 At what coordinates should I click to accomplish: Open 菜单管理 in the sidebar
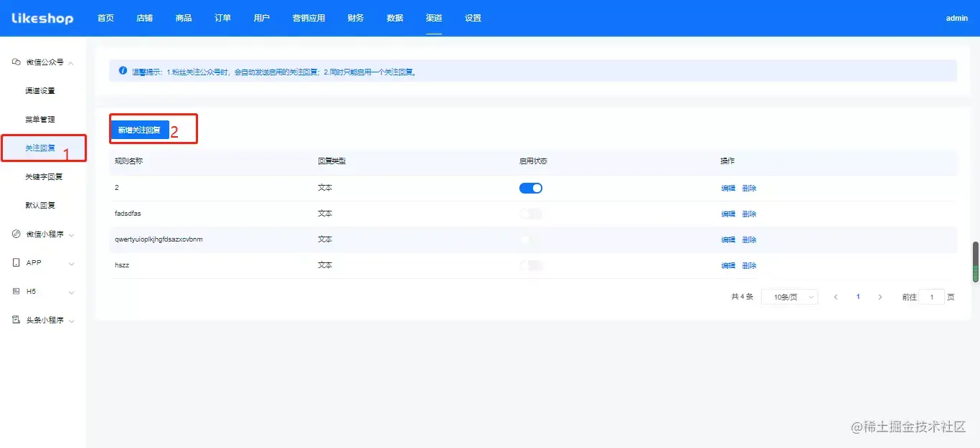40,120
